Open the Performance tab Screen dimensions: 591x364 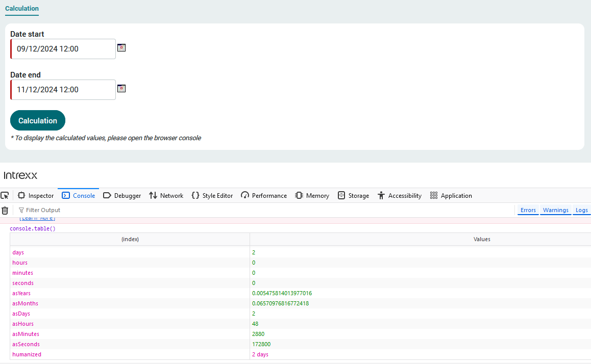[x=264, y=195]
